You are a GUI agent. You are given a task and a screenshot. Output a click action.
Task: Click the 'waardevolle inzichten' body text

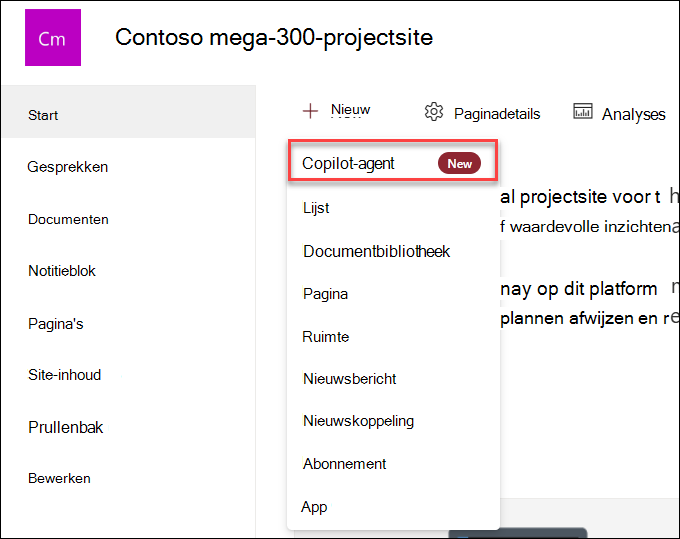(x=591, y=227)
